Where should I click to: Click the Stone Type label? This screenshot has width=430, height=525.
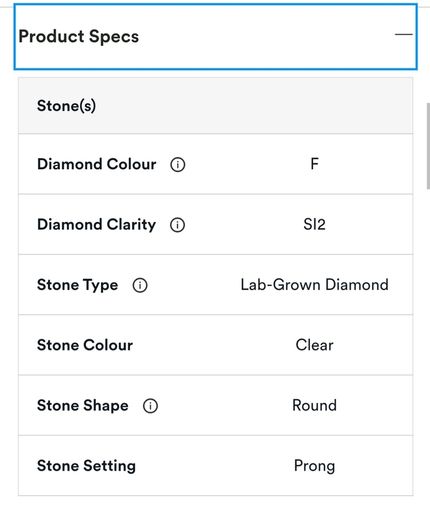pos(77,285)
